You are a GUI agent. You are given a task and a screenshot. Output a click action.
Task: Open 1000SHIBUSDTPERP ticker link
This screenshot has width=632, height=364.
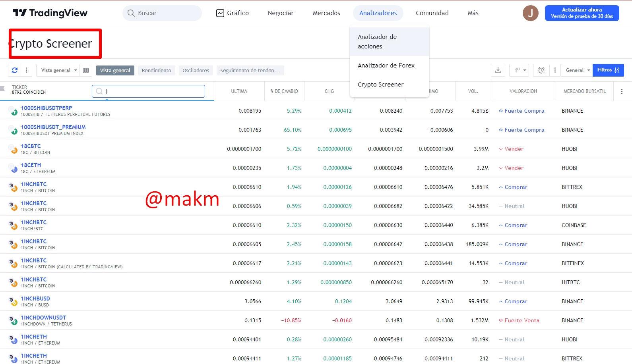click(47, 108)
